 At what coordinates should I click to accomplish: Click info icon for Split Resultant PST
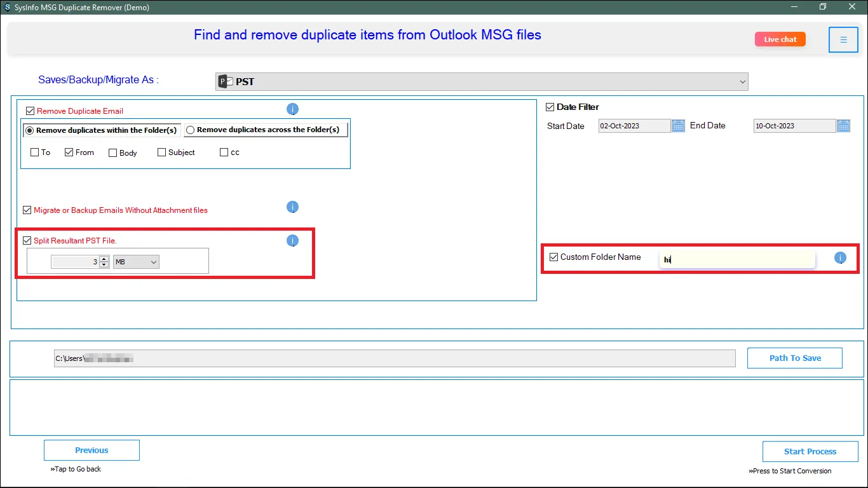[x=292, y=241]
